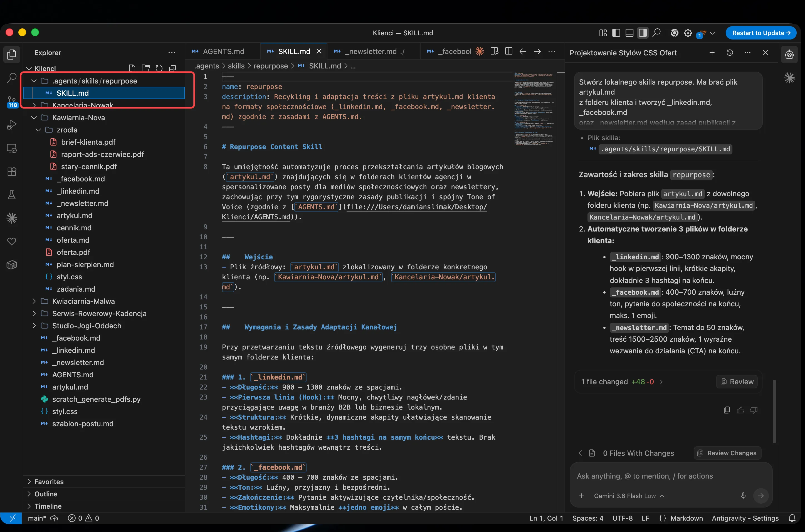
Task: Expand the Timeline section
Action: (x=104, y=506)
